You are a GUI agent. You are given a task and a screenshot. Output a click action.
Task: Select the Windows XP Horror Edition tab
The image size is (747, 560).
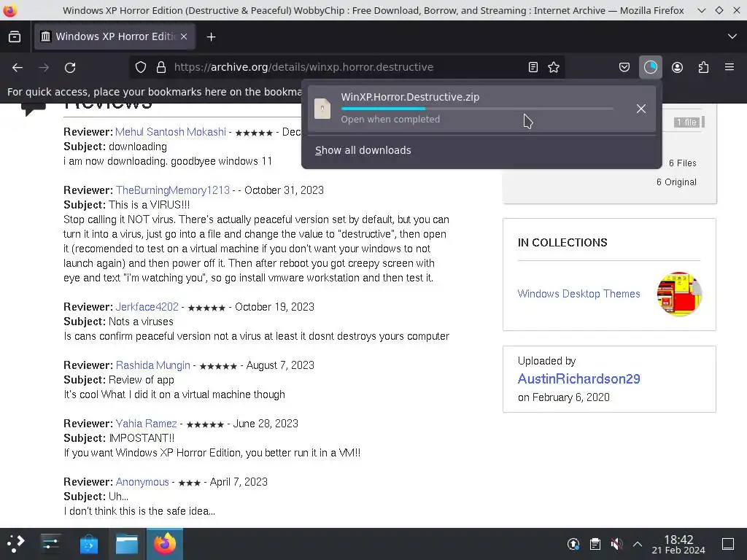click(115, 36)
